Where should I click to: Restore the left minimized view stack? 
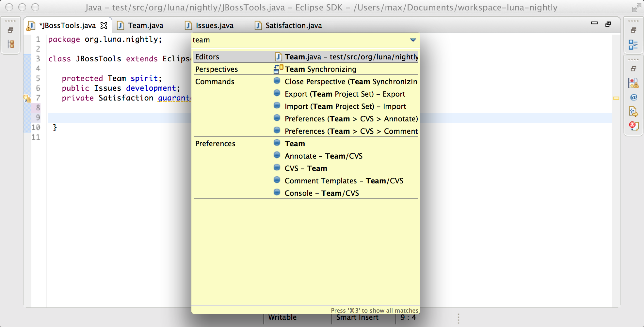pyautogui.click(x=10, y=30)
